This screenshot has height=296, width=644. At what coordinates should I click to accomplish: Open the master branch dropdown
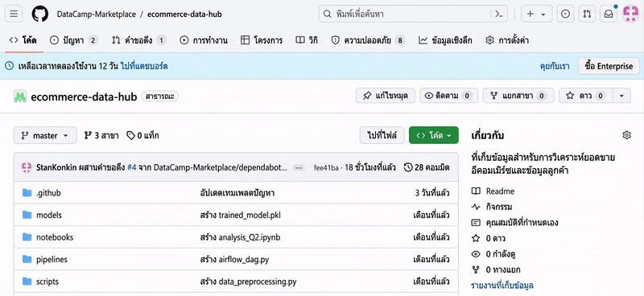(45, 135)
